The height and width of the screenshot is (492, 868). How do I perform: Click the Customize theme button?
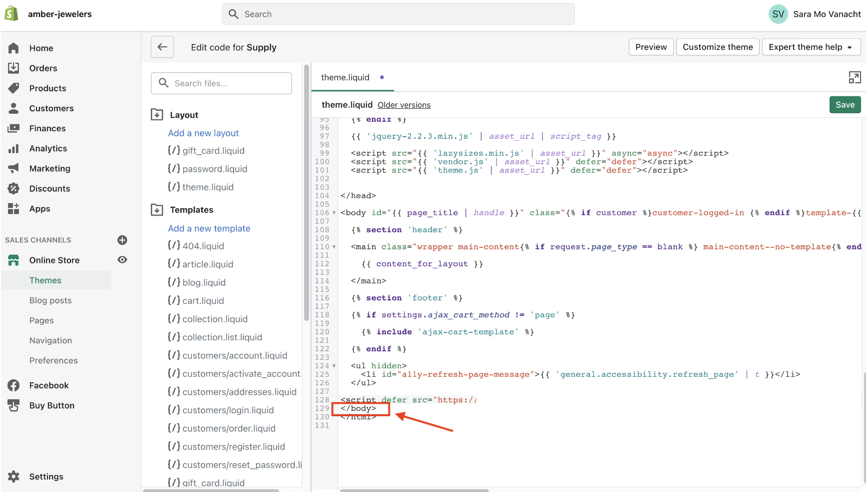click(x=718, y=47)
